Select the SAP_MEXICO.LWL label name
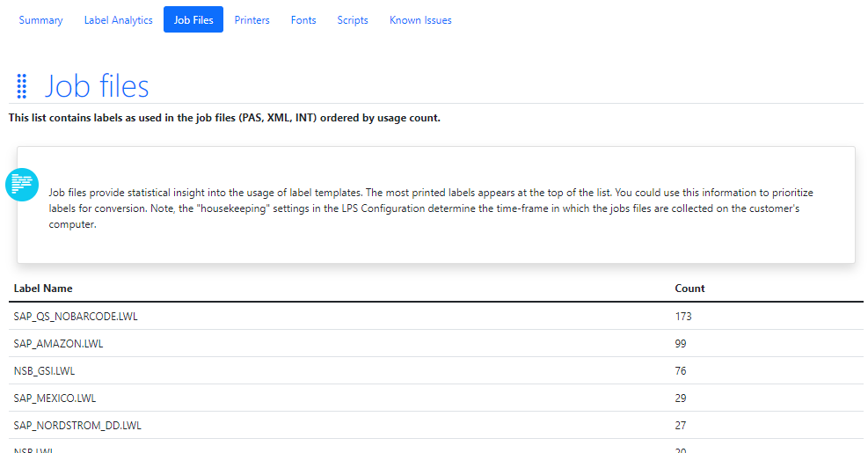 tap(55, 398)
